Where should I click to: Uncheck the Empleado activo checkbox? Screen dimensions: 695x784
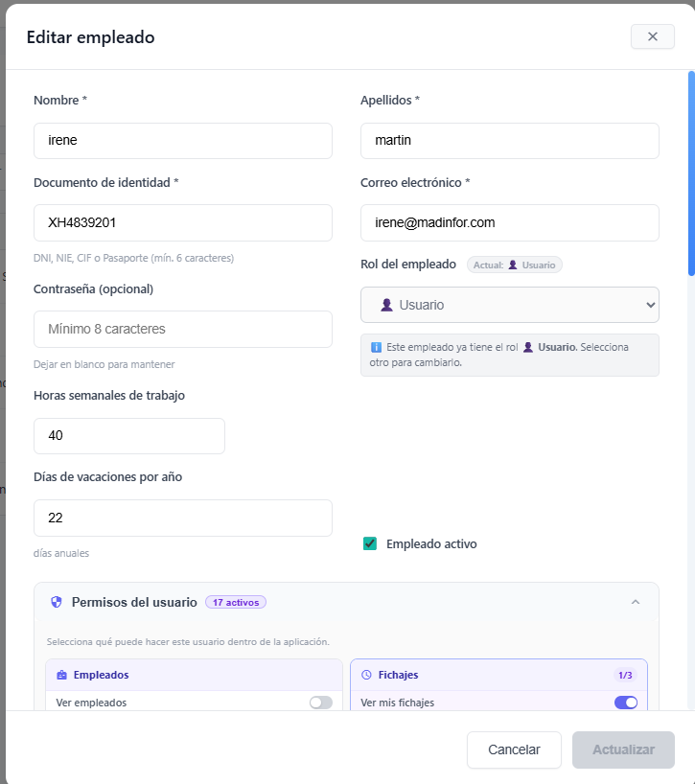point(370,543)
